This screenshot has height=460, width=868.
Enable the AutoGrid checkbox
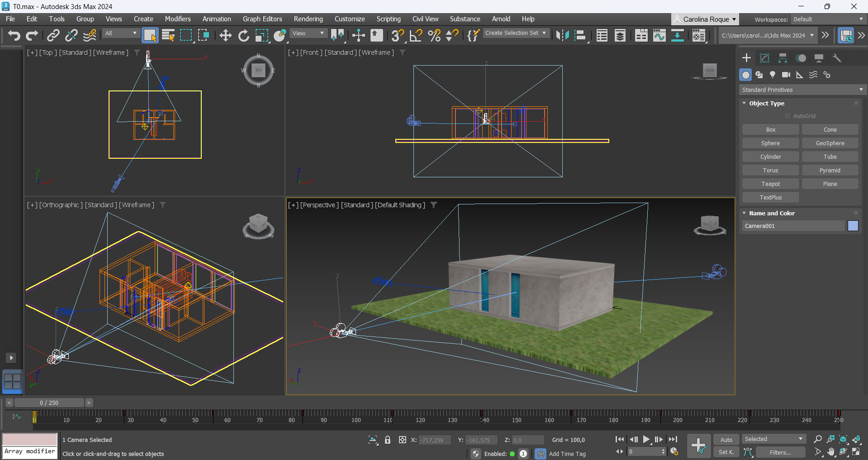click(x=787, y=116)
